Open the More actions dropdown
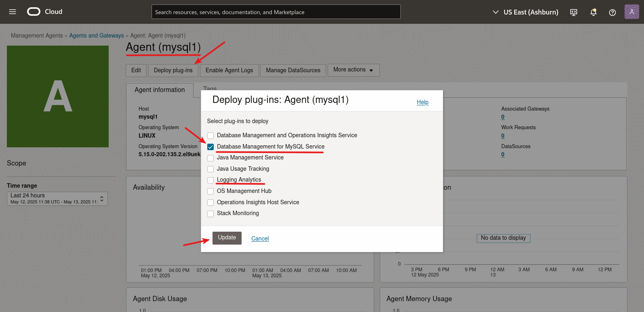Viewport: 644px width, 312px height. (354, 70)
